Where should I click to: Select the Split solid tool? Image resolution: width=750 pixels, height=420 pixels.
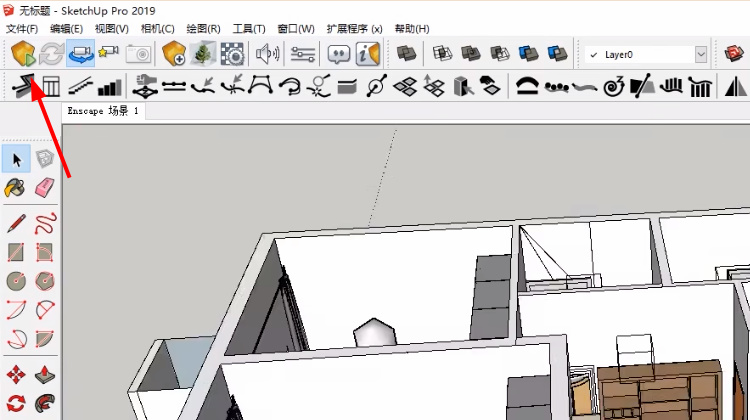pos(557,54)
